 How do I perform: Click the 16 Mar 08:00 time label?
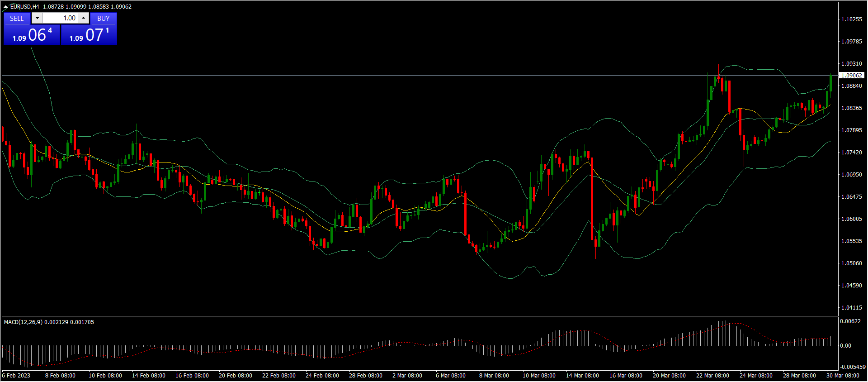(x=626, y=376)
